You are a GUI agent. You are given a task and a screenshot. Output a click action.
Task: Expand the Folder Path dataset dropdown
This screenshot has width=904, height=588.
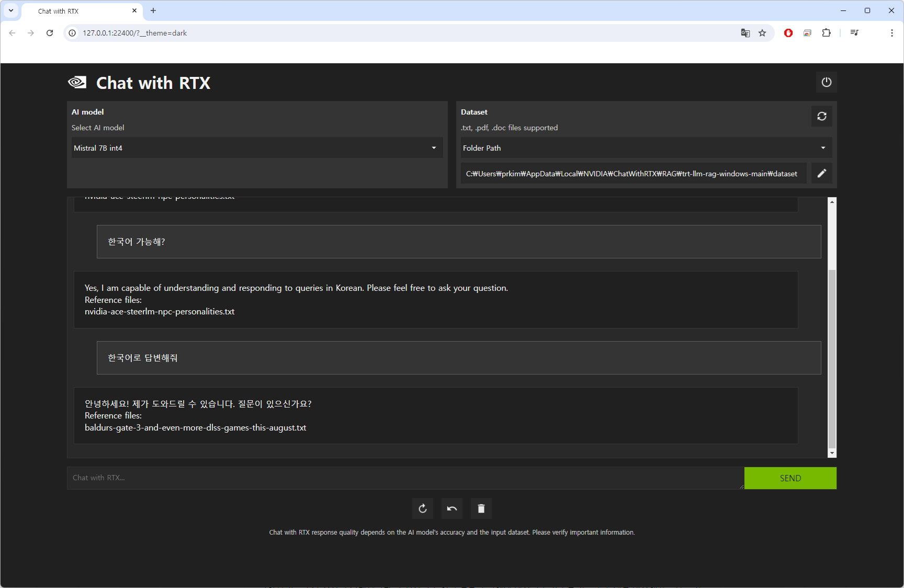pyautogui.click(x=646, y=148)
